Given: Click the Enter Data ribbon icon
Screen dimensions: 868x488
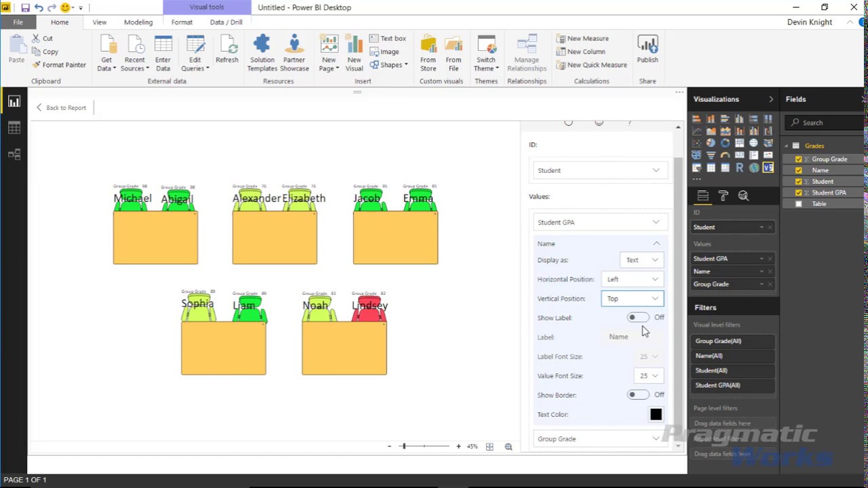Looking at the screenshot, I should click(163, 54).
